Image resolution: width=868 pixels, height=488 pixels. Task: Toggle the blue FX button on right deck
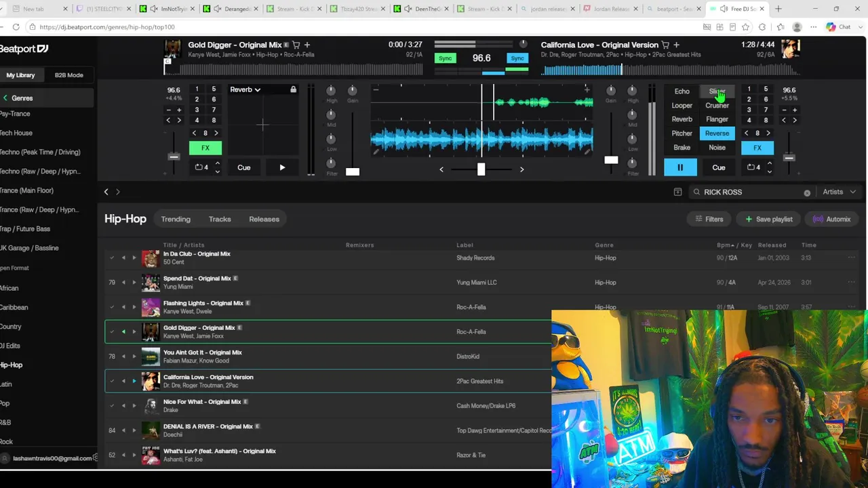point(757,148)
